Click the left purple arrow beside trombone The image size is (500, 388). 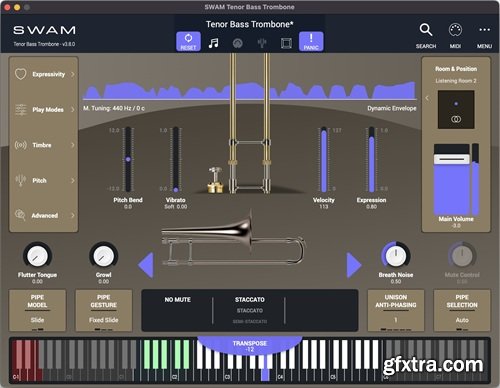146,265
